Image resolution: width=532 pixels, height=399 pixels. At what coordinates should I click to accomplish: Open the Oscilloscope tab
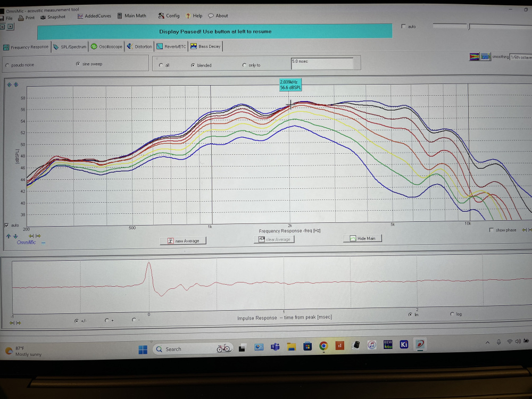coord(106,47)
